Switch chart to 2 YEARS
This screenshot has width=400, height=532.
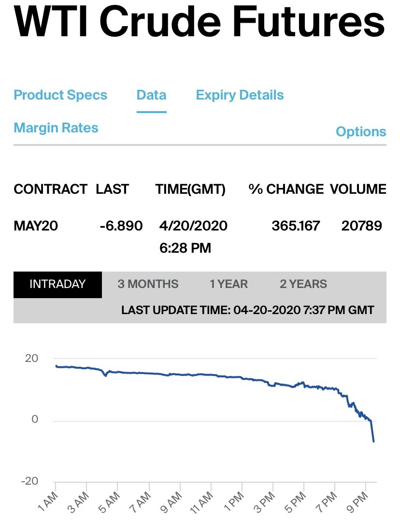303,284
